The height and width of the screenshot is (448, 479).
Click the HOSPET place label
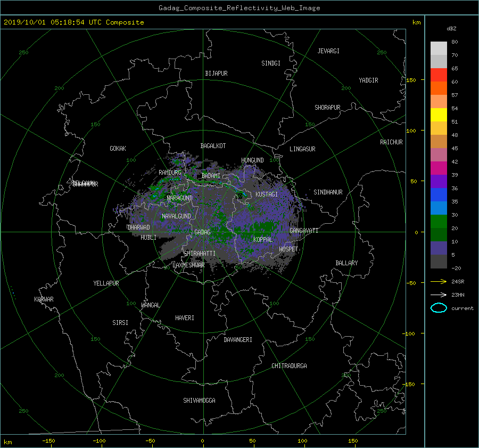click(288, 249)
